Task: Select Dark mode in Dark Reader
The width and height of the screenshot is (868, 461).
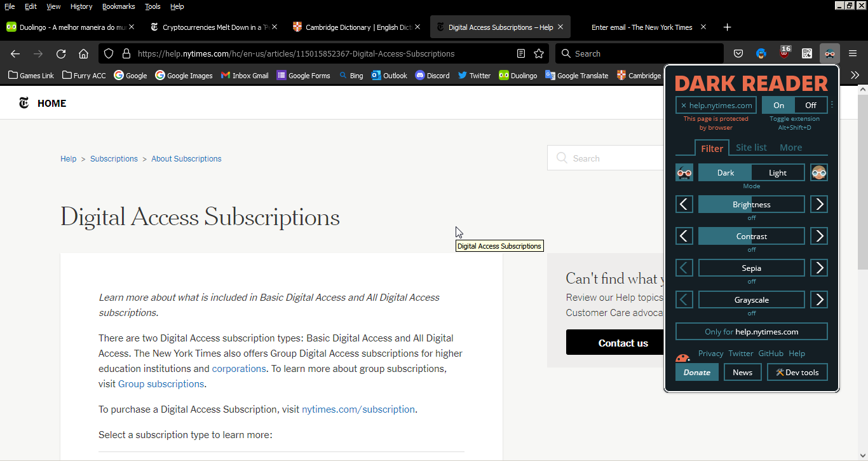Action: pos(725,172)
